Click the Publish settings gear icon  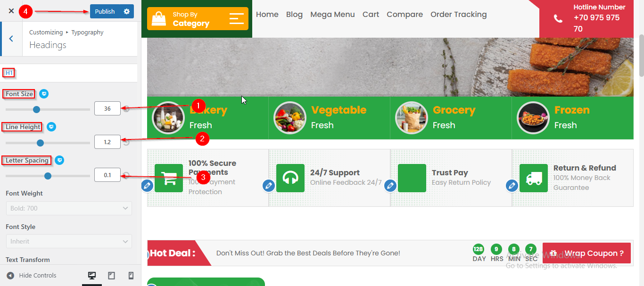coord(126,11)
